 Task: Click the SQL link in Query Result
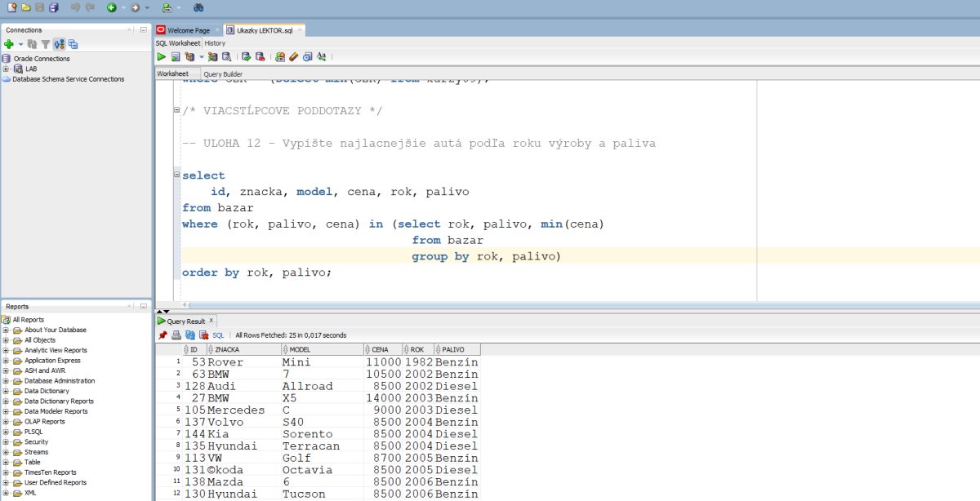[218, 335]
